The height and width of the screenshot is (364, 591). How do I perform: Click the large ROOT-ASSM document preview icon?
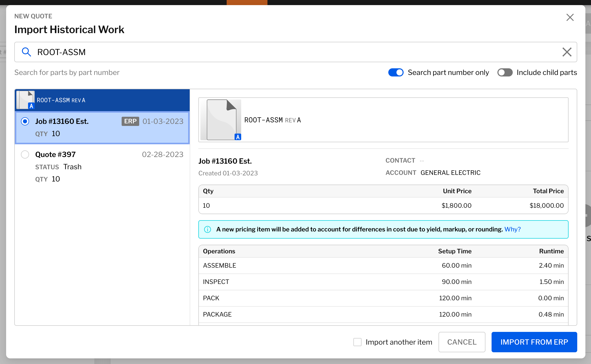[x=221, y=119]
